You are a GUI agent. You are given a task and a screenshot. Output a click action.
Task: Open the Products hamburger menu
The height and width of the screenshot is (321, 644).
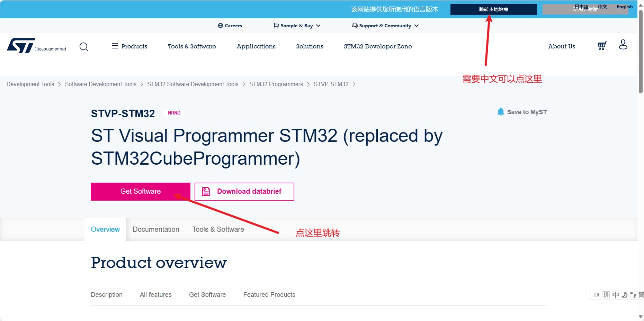[x=129, y=46]
